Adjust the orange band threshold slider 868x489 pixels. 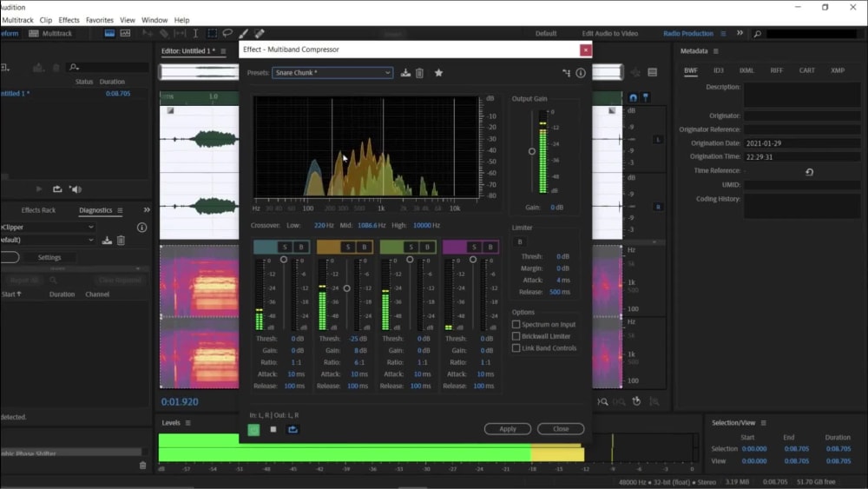coord(346,288)
